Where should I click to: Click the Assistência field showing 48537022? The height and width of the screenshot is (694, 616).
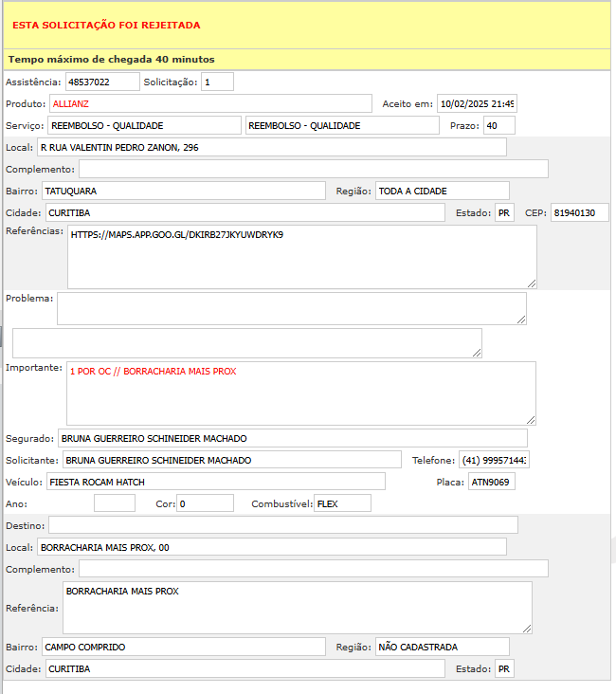[101, 82]
